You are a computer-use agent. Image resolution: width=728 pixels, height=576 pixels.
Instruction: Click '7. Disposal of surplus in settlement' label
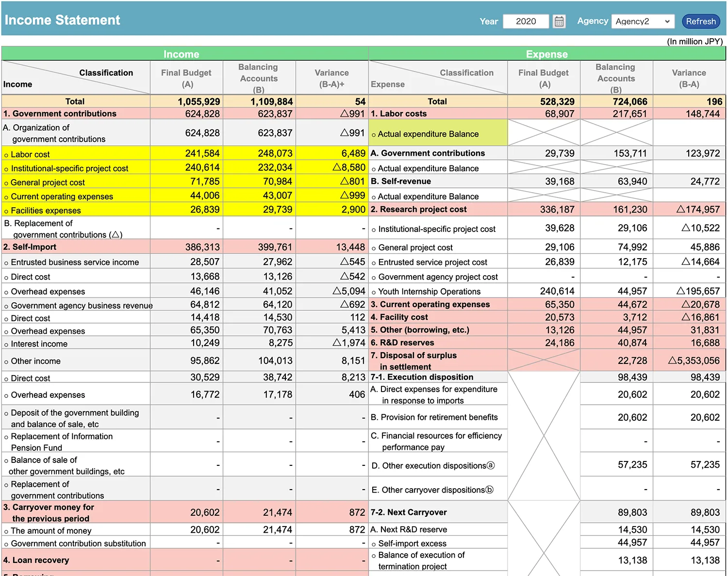[414, 361]
